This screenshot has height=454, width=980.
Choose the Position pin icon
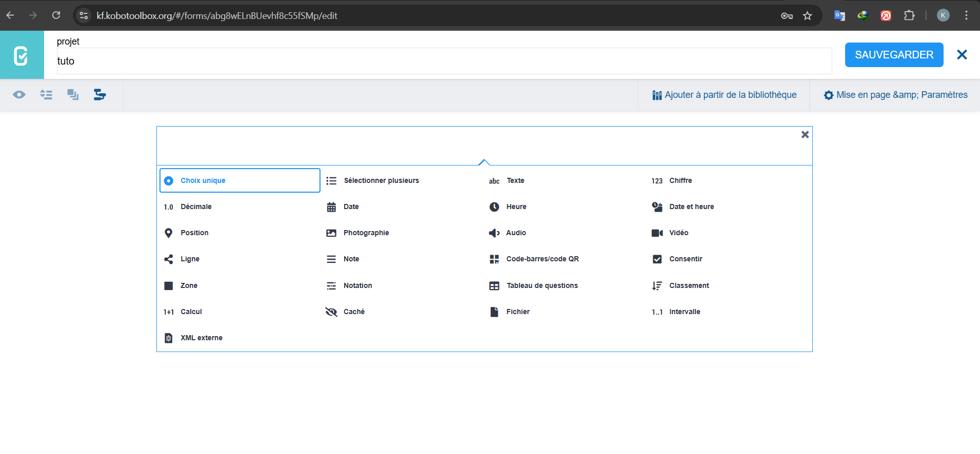(168, 233)
